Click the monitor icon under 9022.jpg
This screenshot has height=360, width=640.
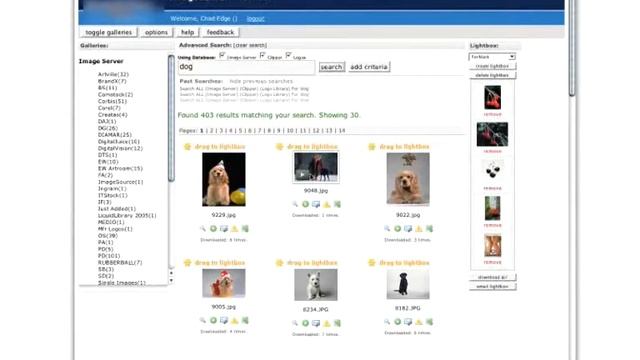408,229
